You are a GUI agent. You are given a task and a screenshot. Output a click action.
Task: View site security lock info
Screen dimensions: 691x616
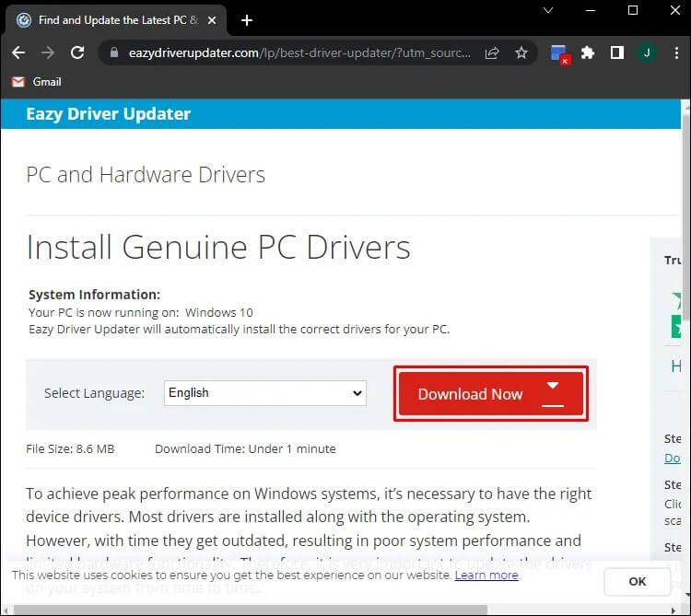click(x=114, y=52)
